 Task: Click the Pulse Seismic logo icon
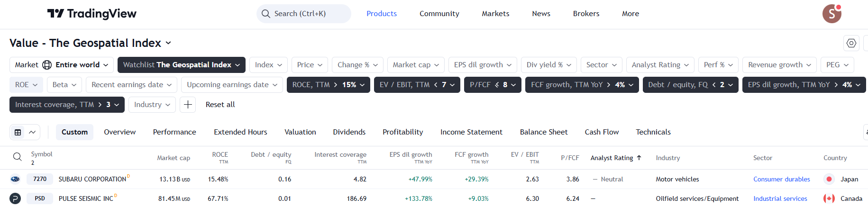point(15,198)
